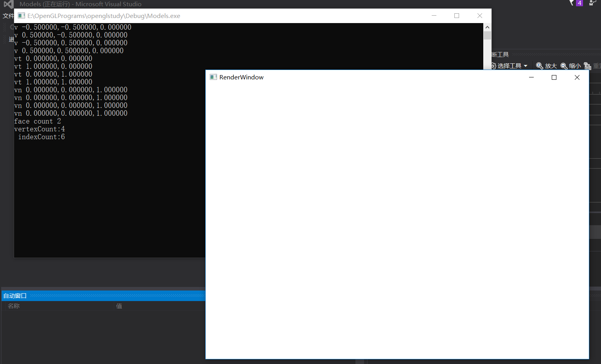Click the console title path Models.exe
Viewport: 601px width, 364px height.
pos(104,16)
